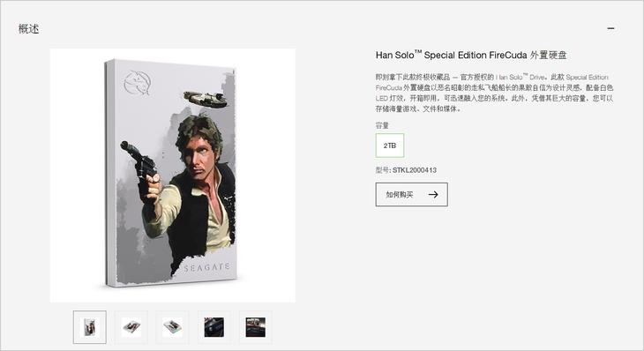Screen dimensions: 644x351
Task: Select the first front-view drive thumbnail
Action: 89,327
